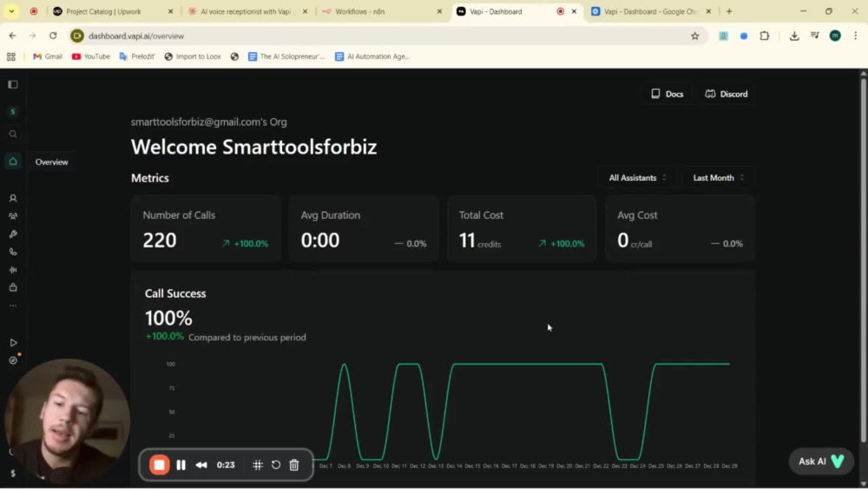Screen dimensions: 868x489
Task: Click the page vertical scrollbar
Action: click(x=863, y=261)
